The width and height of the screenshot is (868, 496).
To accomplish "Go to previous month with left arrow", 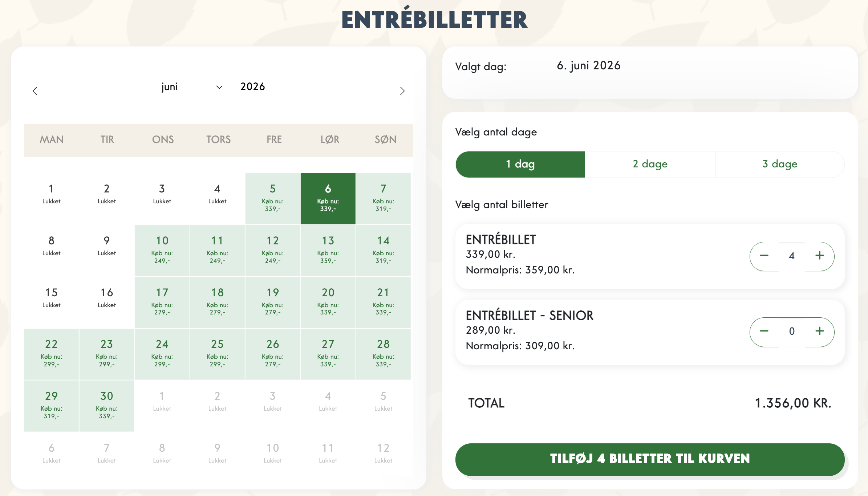I will pyautogui.click(x=35, y=91).
